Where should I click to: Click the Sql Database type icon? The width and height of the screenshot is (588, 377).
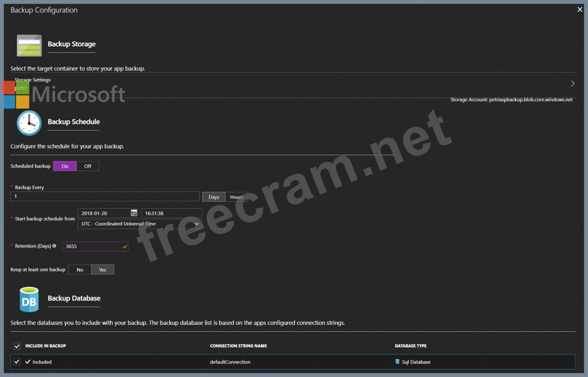pos(397,362)
